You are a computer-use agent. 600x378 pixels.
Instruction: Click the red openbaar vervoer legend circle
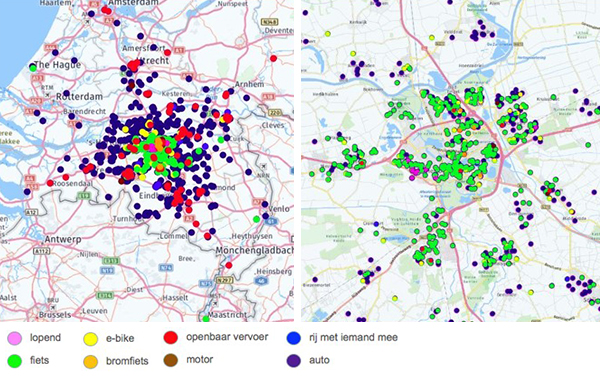pyautogui.click(x=171, y=337)
